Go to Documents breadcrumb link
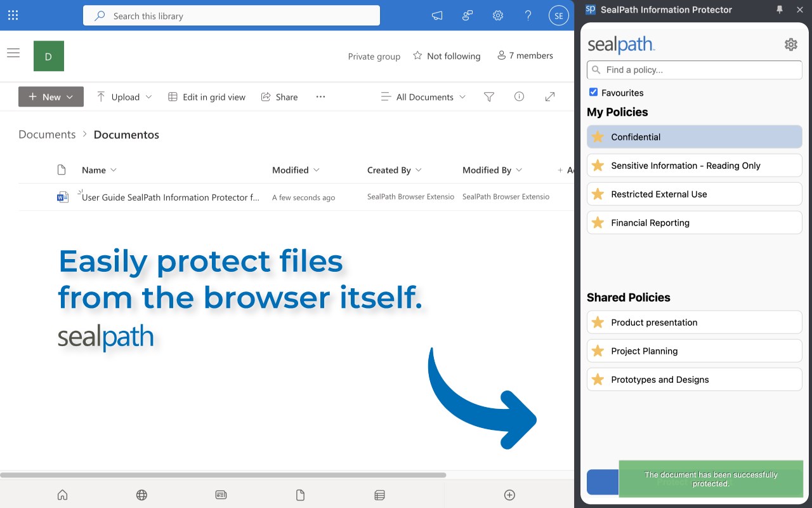The width and height of the screenshot is (812, 508). pos(47,135)
